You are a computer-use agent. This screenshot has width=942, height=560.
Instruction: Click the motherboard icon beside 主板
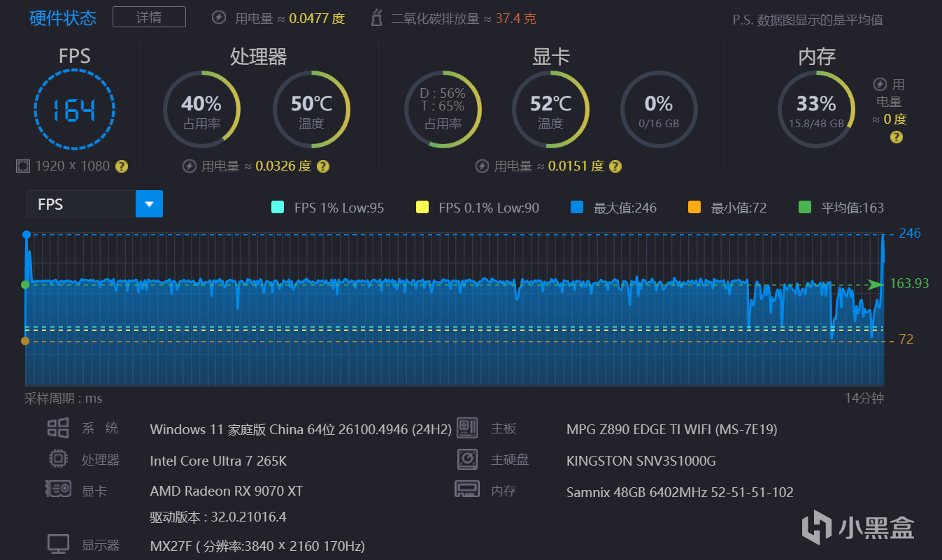[466, 429]
